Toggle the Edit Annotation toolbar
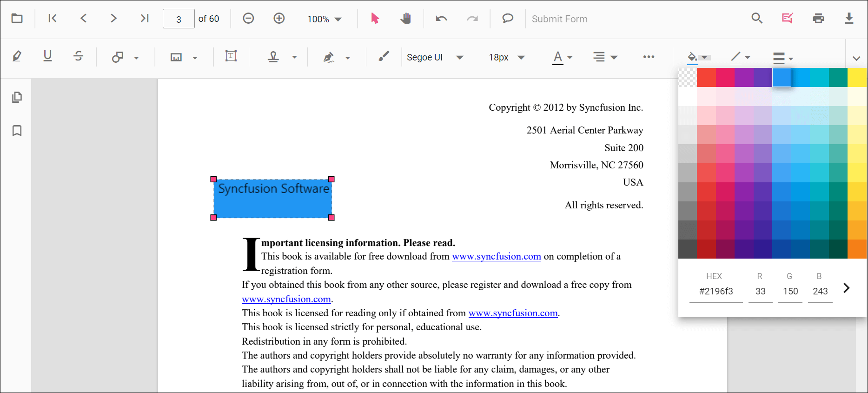868x393 pixels. tap(787, 19)
